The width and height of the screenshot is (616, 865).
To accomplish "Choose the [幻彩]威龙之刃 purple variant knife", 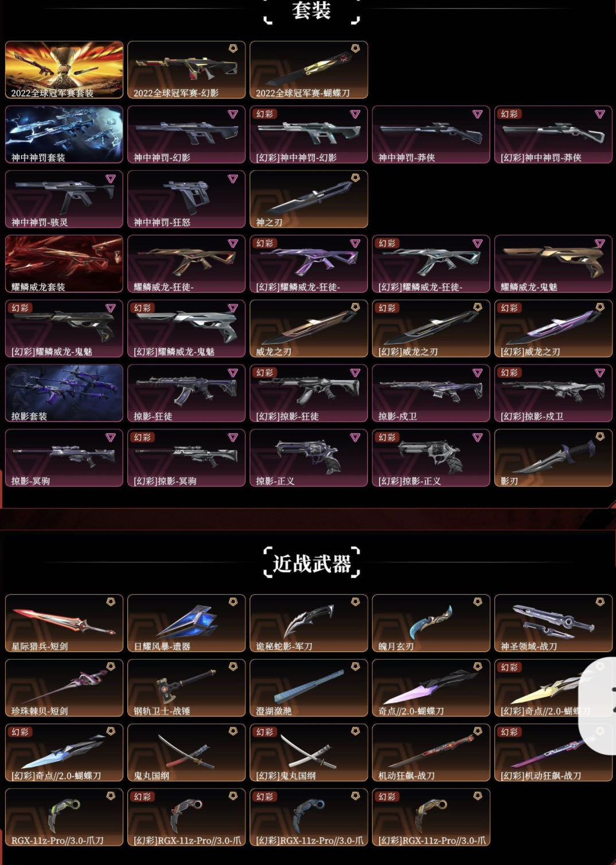I will (x=553, y=329).
